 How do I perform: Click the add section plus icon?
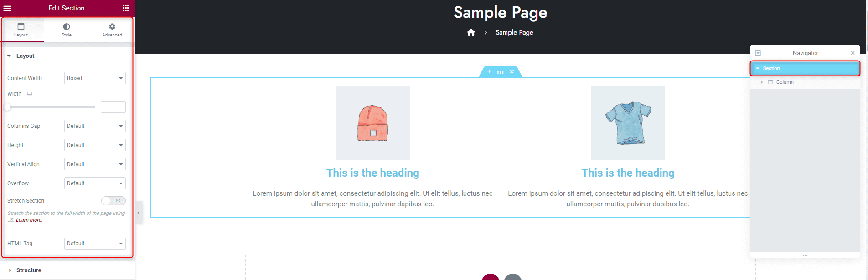[x=489, y=71]
